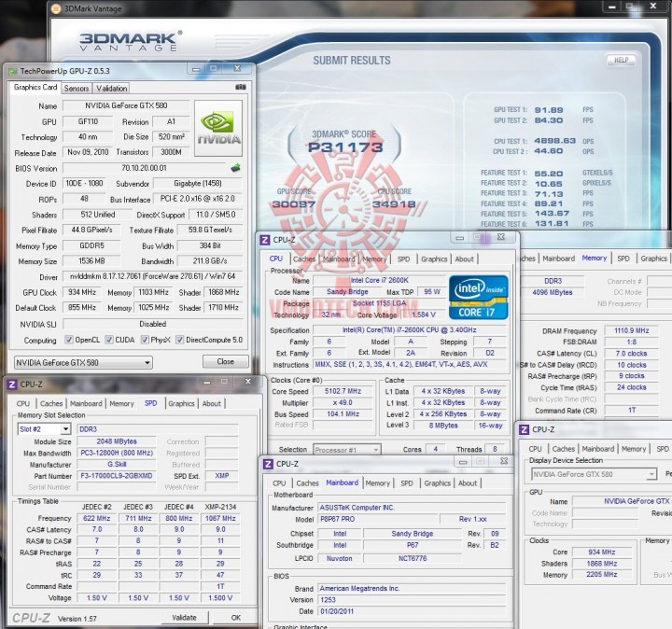Click the Core Speed value 5102.7 MHz

point(343,391)
